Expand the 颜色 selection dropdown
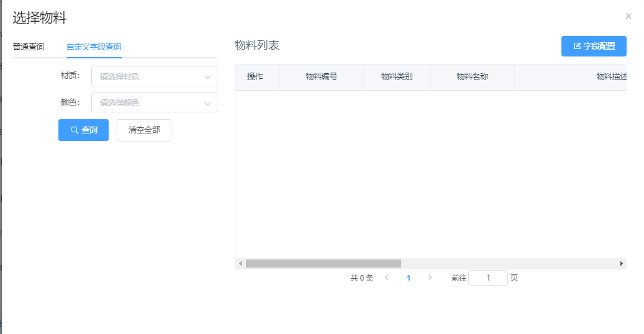Image resolution: width=644 pixels, height=334 pixels. (154, 102)
